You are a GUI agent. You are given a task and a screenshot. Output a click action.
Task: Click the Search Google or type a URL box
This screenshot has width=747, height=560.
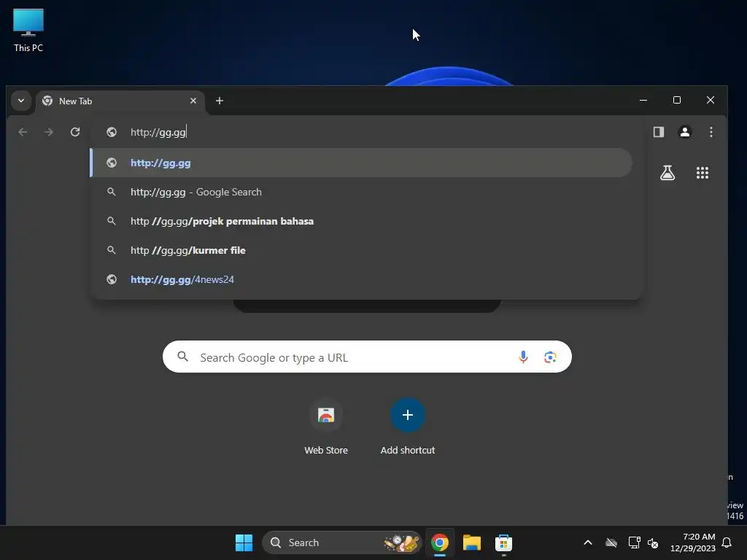(x=367, y=357)
